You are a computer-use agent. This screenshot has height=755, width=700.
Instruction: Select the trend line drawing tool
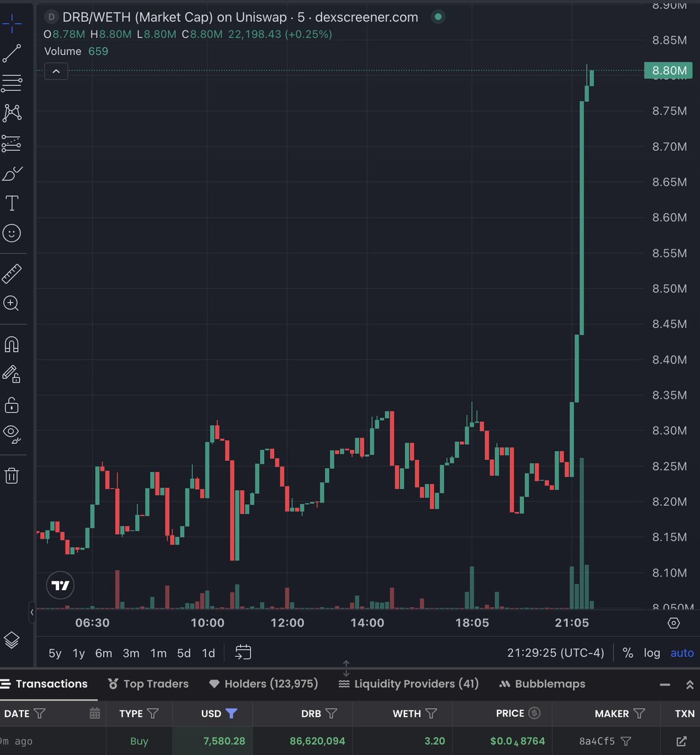[x=11, y=53]
